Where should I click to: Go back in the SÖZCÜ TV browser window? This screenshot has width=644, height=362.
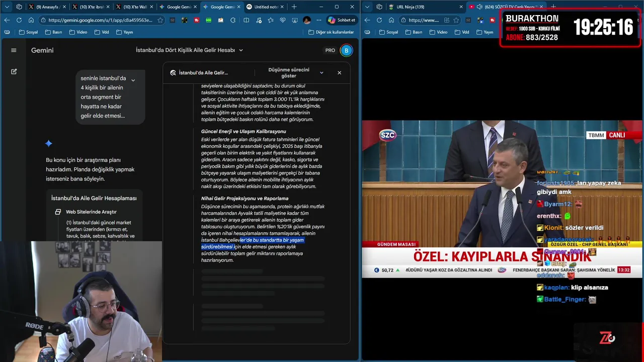point(367,20)
